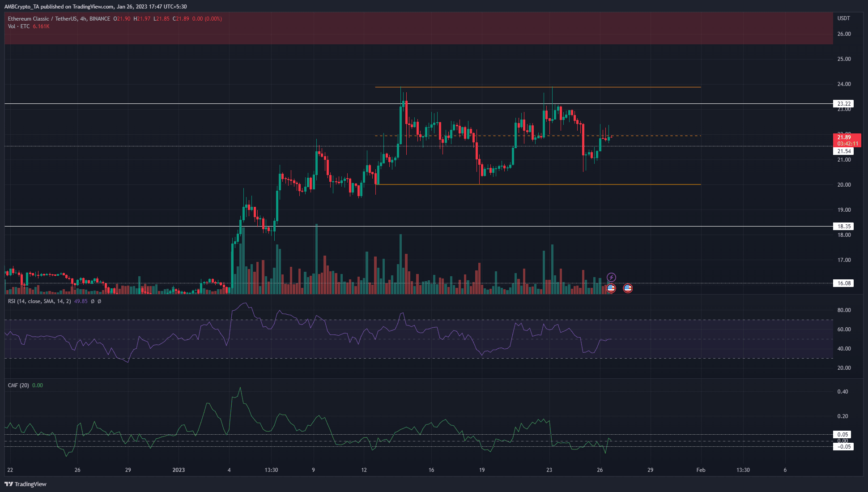Click the 23 date on time axis
Viewport: 868px width, 492px height.
pyautogui.click(x=549, y=470)
